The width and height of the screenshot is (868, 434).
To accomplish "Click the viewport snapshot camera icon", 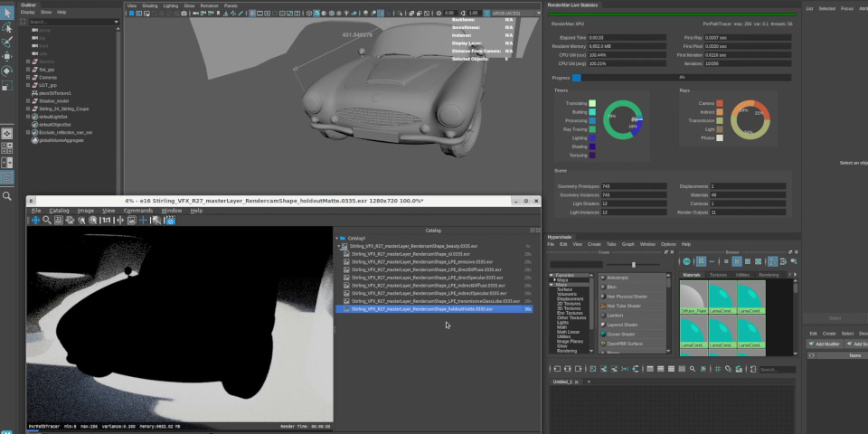I will point(184,14).
